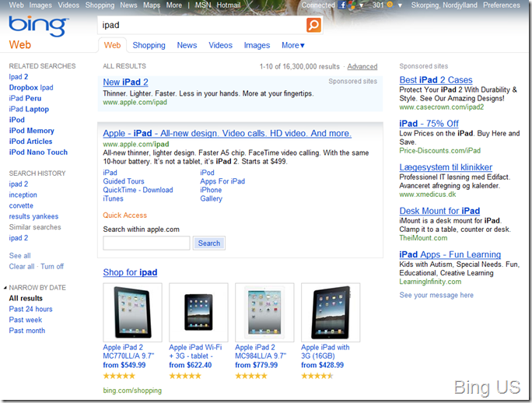The height and width of the screenshot is (403, 532).
Task: Select the Web tab
Action: (112, 45)
